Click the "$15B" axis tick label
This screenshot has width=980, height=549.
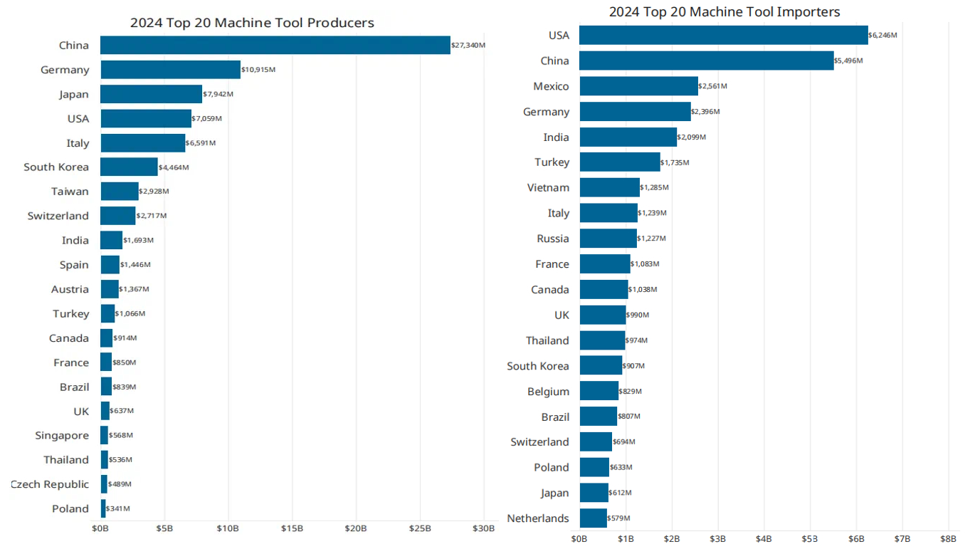(x=292, y=528)
